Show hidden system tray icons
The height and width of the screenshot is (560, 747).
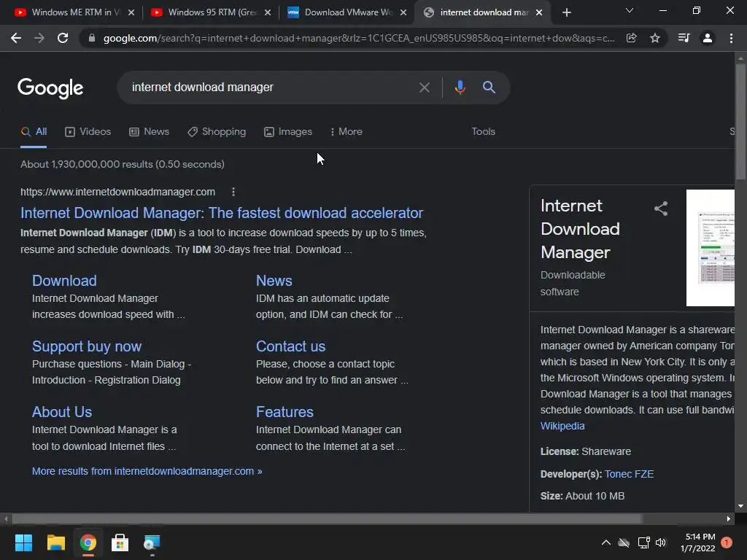(x=606, y=542)
